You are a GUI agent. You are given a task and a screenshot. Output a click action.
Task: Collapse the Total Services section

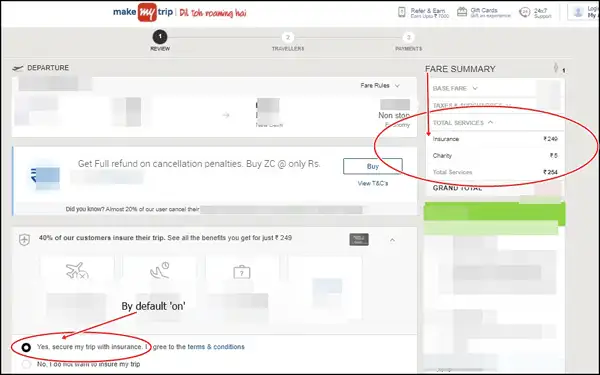pyautogui.click(x=463, y=123)
